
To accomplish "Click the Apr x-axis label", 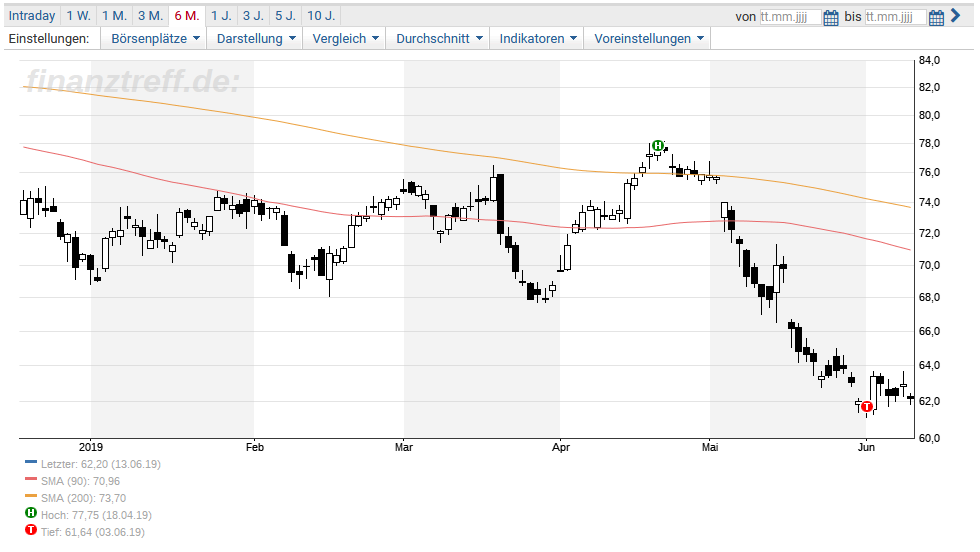I will pos(561,447).
